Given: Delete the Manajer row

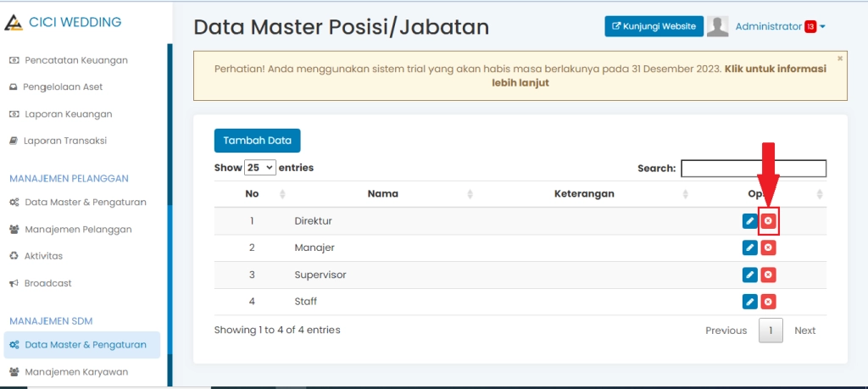Looking at the screenshot, I should [x=768, y=248].
